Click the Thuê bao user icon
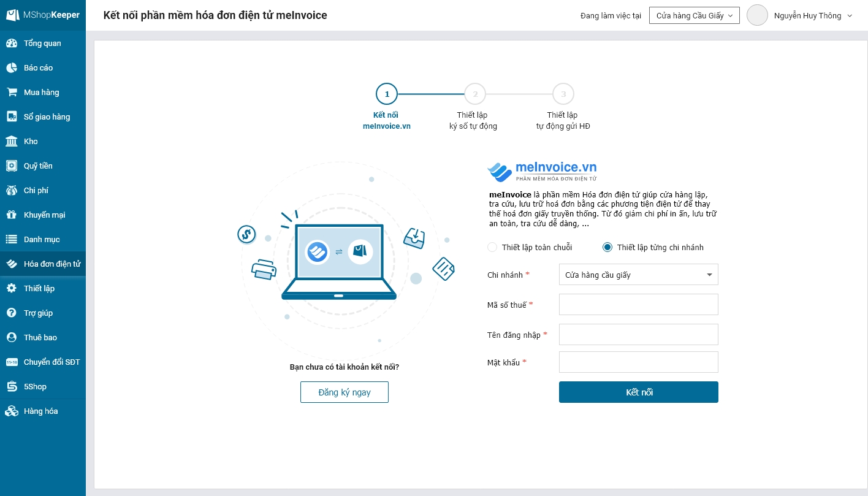 click(12, 338)
